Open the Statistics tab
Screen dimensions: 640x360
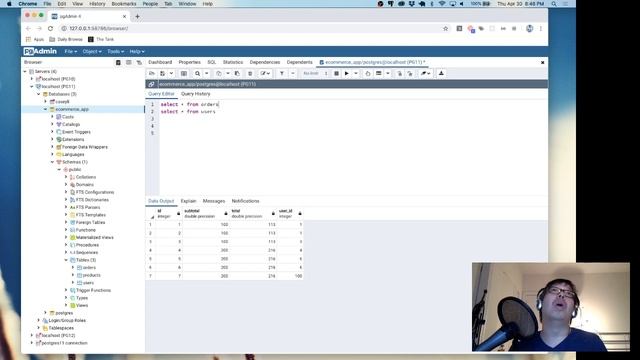(x=233, y=62)
